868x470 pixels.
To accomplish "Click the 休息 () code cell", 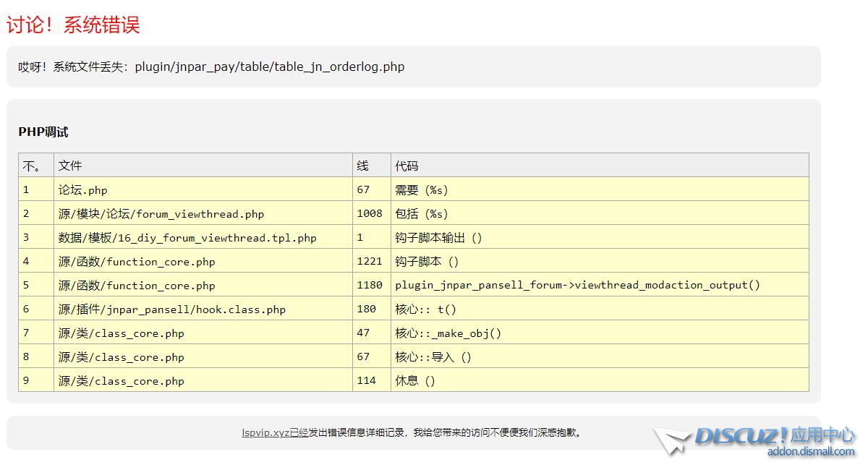I will [x=415, y=381].
